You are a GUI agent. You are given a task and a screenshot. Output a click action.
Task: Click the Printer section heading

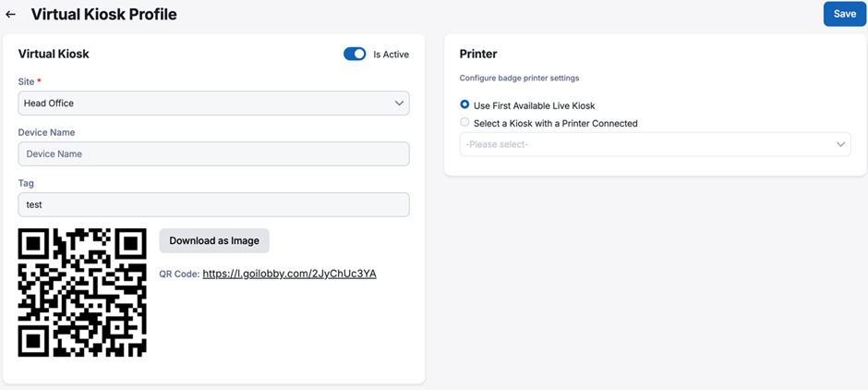478,54
